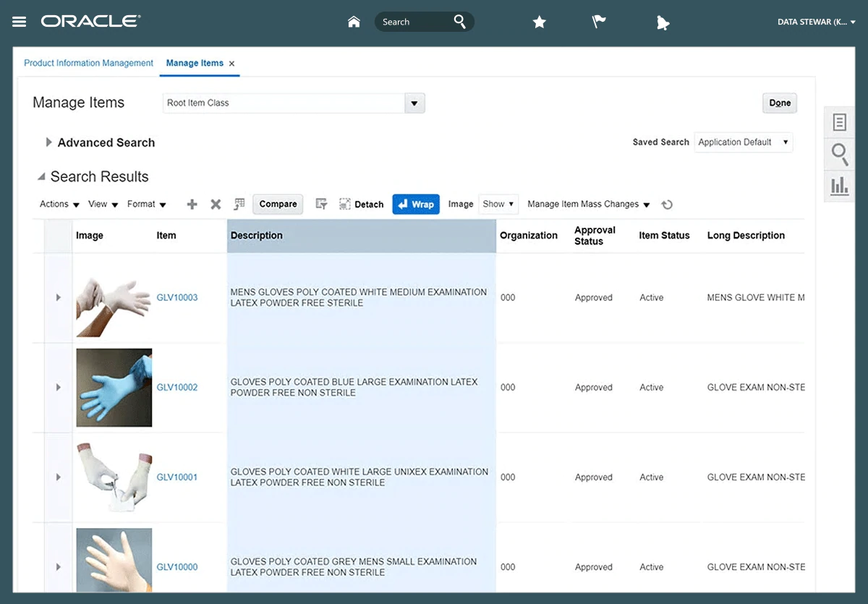Go to the Home icon
This screenshot has height=604, width=868.
[354, 22]
